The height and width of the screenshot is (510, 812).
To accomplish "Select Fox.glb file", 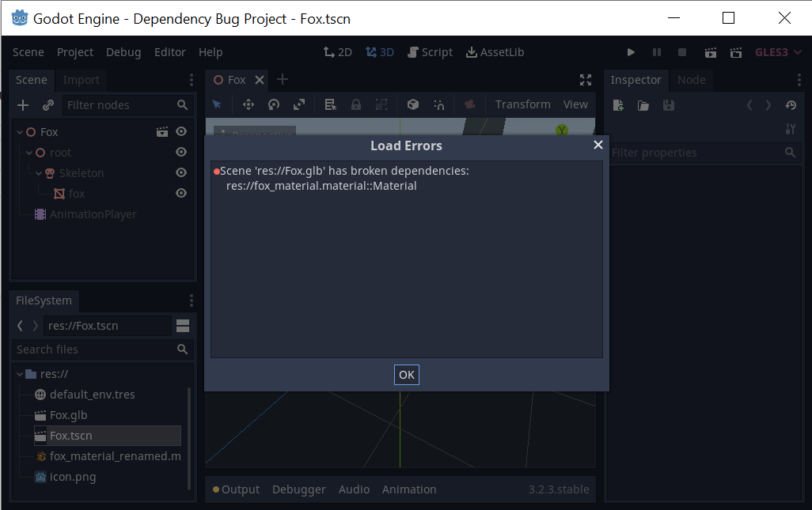I will pyautogui.click(x=68, y=415).
